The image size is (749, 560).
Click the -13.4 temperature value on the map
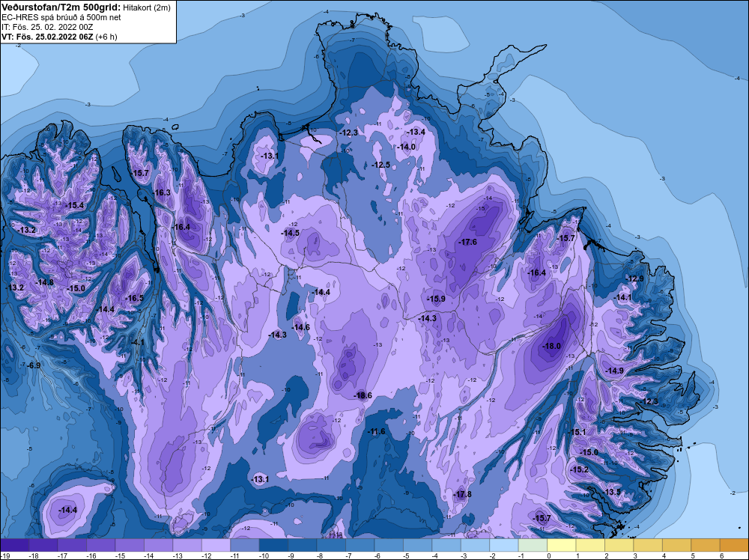point(416,132)
